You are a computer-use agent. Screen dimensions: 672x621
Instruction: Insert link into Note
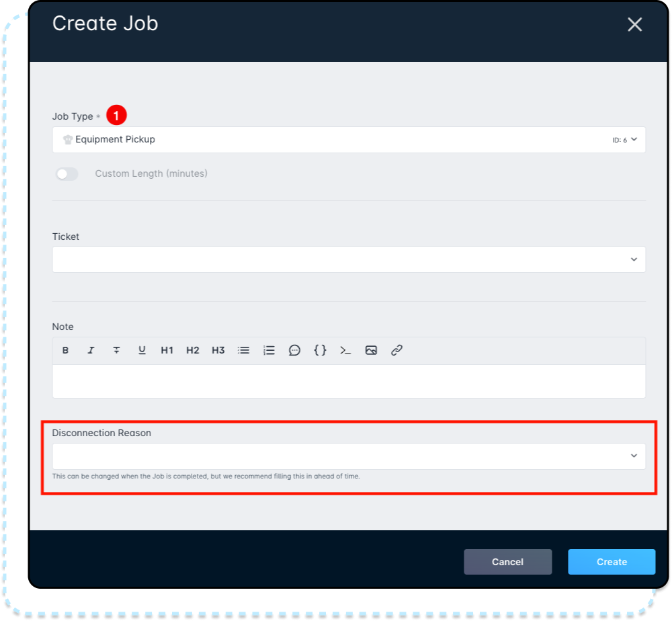397,350
